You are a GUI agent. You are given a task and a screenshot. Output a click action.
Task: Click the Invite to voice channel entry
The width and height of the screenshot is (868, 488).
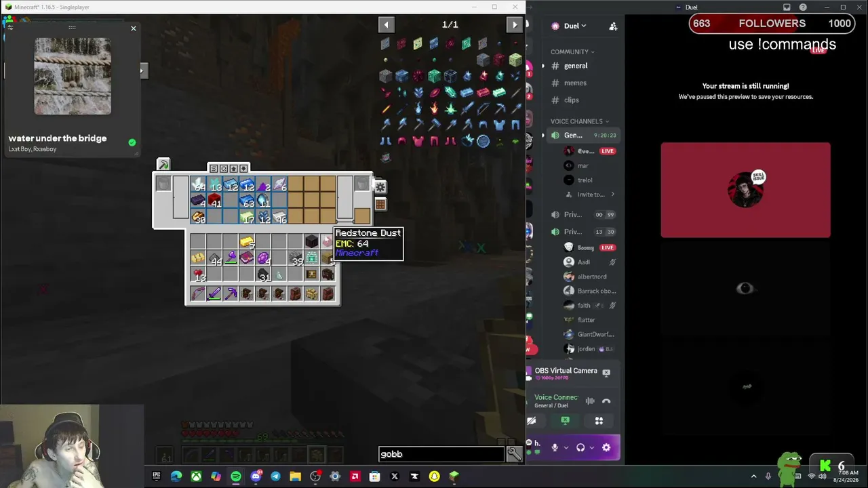[x=590, y=195]
